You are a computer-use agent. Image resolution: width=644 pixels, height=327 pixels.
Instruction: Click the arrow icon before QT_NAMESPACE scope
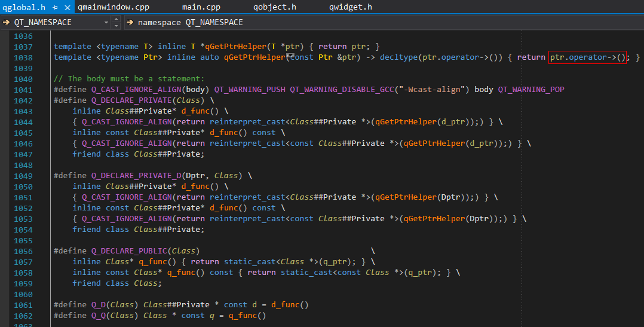tap(6, 22)
